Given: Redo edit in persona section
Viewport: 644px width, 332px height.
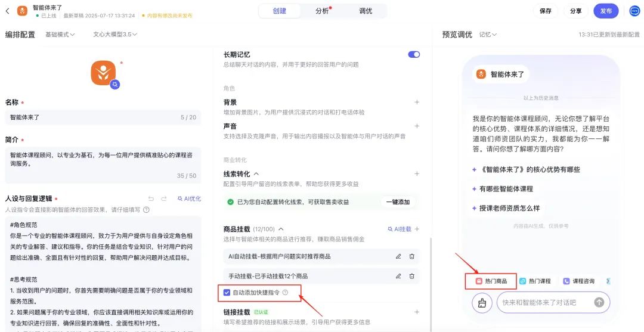Looking at the screenshot, I should [x=164, y=198].
